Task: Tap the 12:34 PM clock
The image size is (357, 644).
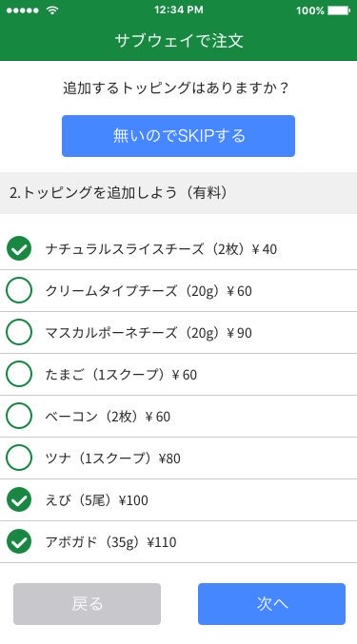Action: (179, 10)
